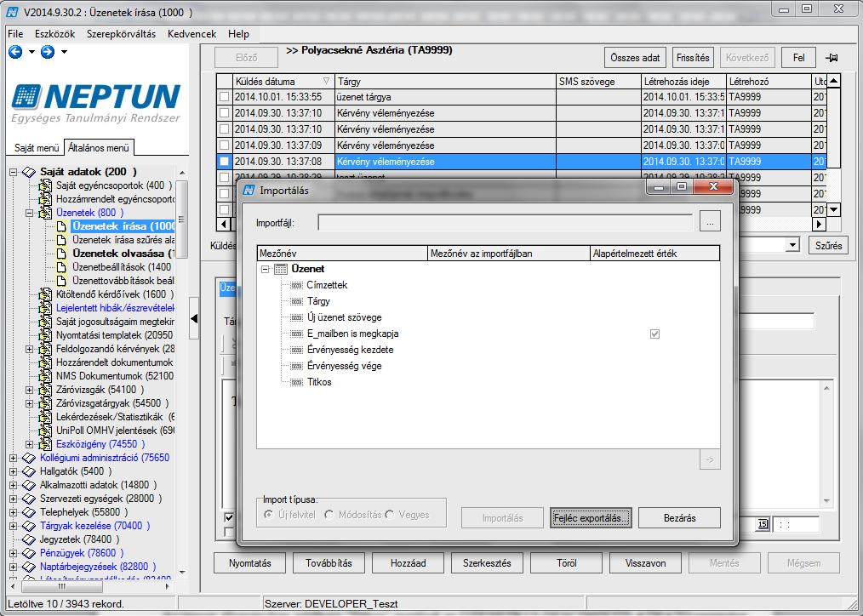Toggle checkbox of selected 13:37:08 row
Image resolution: width=863 pixels, height=616 pixels.
coord(224,162)
